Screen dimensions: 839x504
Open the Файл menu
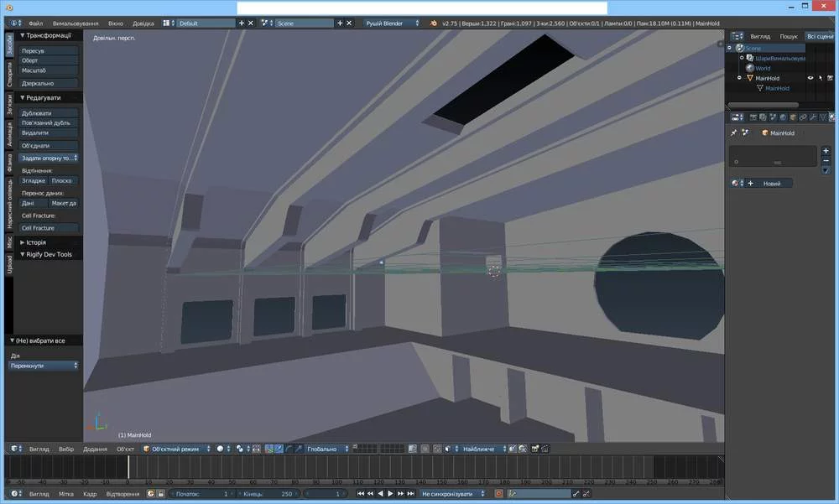point(35,23)
